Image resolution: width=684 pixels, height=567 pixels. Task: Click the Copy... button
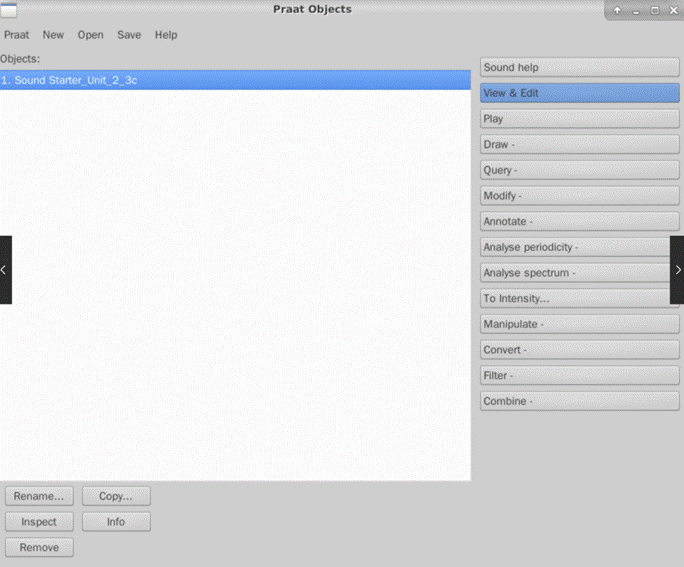116,496
